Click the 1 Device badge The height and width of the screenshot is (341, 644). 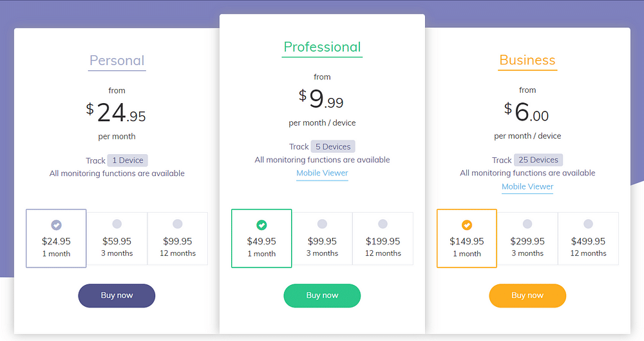(x=128, y=161)
